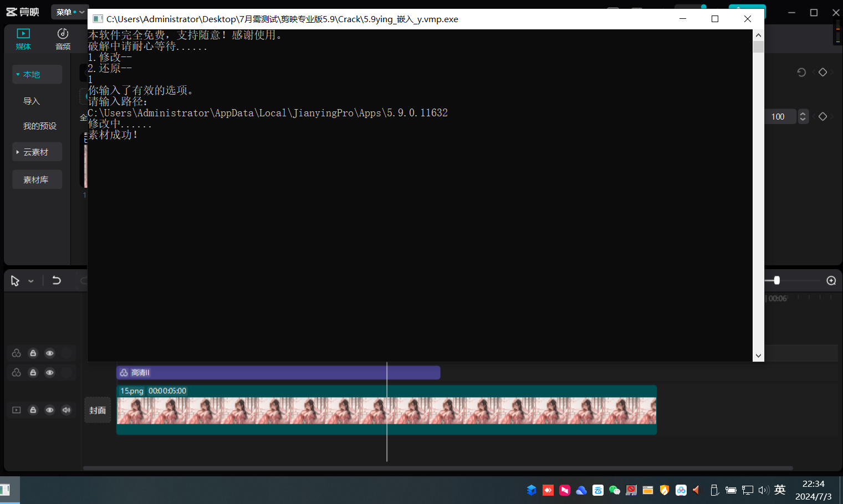This screenshot has height=504, width=843.
Task: Open WeChat from the system tray
Action: tap(614, 490)
